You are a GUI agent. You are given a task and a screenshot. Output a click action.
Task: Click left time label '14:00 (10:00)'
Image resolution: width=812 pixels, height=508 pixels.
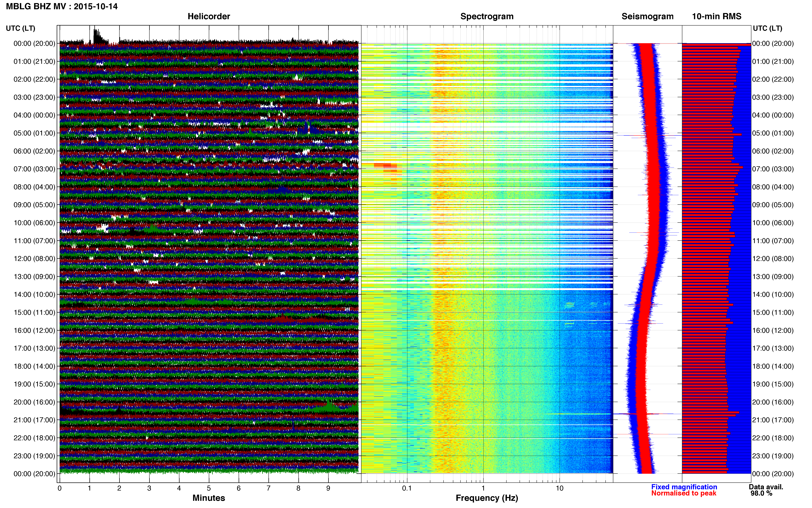click(34, 295)
